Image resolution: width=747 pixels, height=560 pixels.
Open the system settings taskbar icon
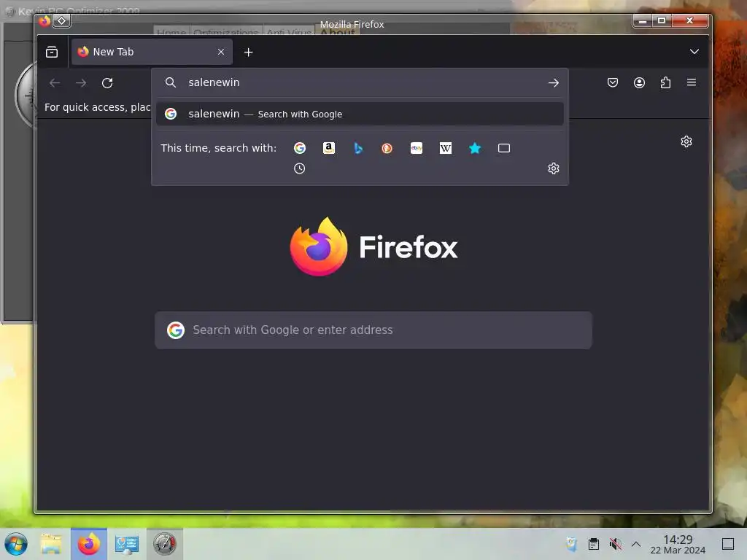click(127, 544)
